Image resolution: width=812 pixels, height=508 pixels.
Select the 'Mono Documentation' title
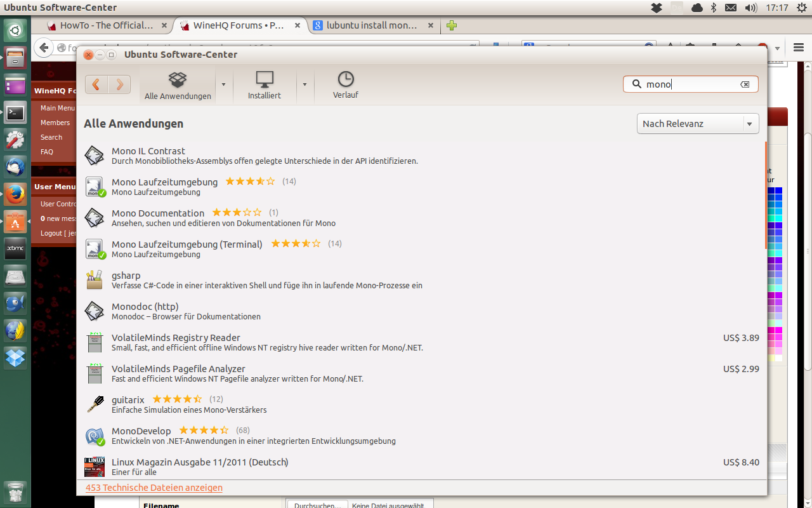click(158, 213)
